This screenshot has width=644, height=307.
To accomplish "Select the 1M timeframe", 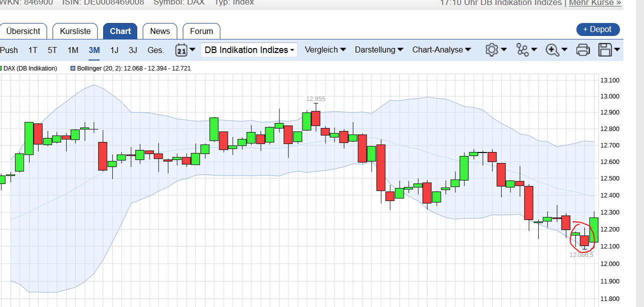I will (73, 50).
